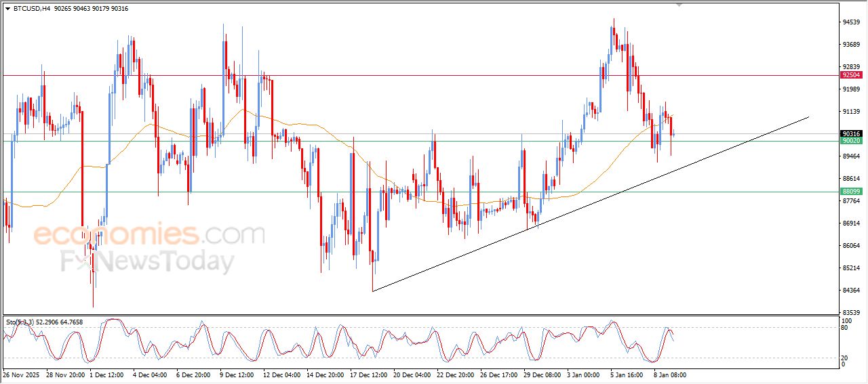Click the 26 Nov 2025 date label

tap(22, 375)
